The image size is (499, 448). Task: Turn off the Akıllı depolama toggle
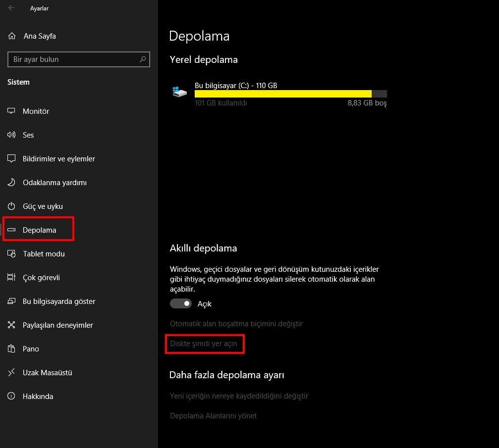[181, 303]
